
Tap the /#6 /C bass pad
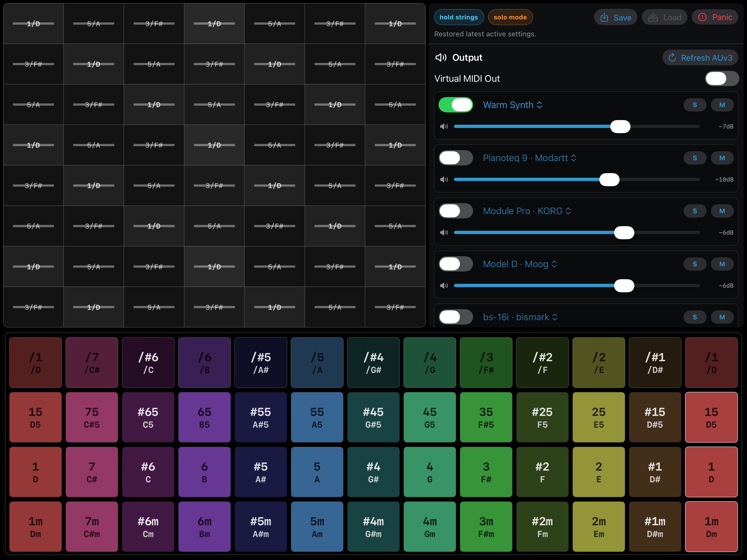[x=148, y=362]
